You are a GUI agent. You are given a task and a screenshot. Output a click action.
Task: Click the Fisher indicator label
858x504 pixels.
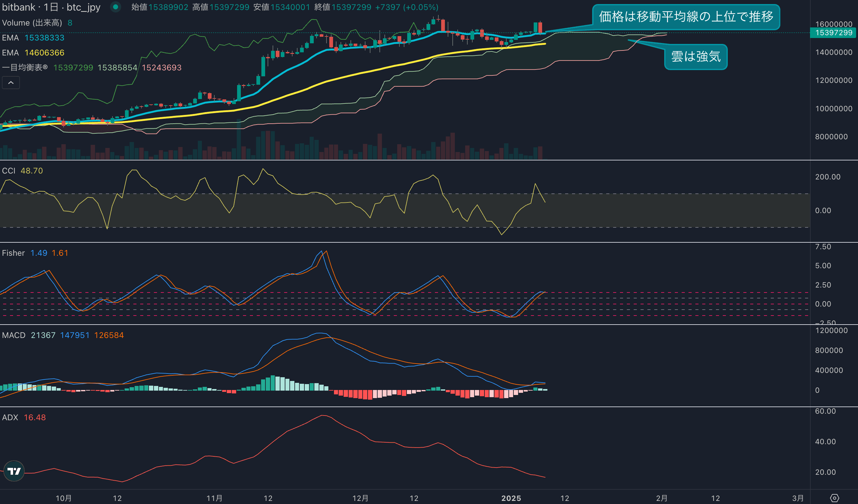13,253
